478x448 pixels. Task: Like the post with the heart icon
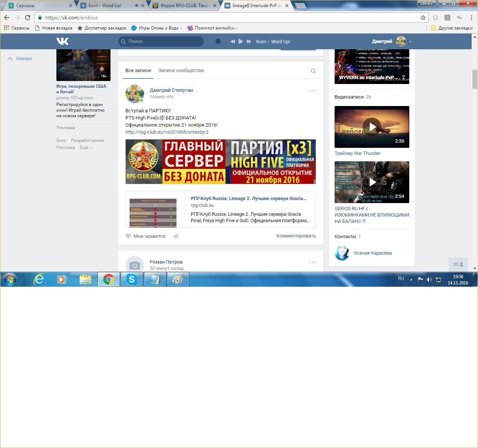pyautogui.click(x=128, y=236)
